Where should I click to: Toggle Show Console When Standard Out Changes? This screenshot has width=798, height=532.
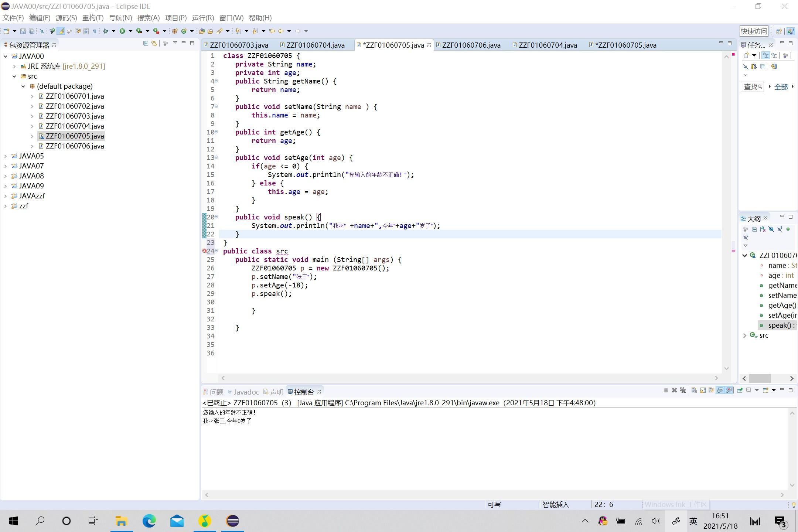720,390
